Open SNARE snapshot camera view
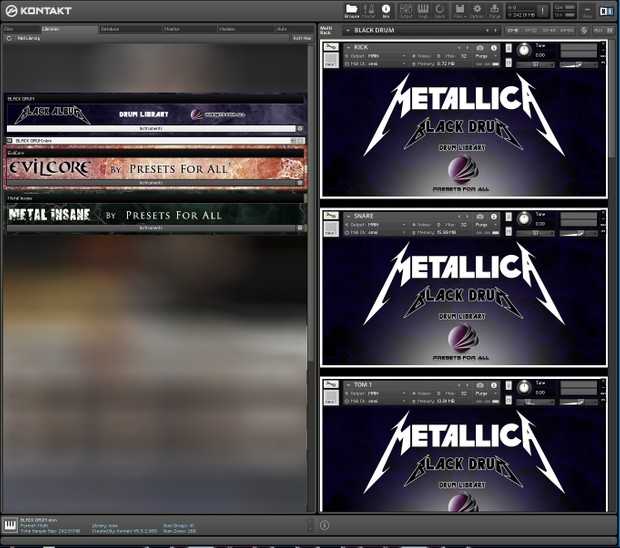The image size is (620, 548). (480, 216)
